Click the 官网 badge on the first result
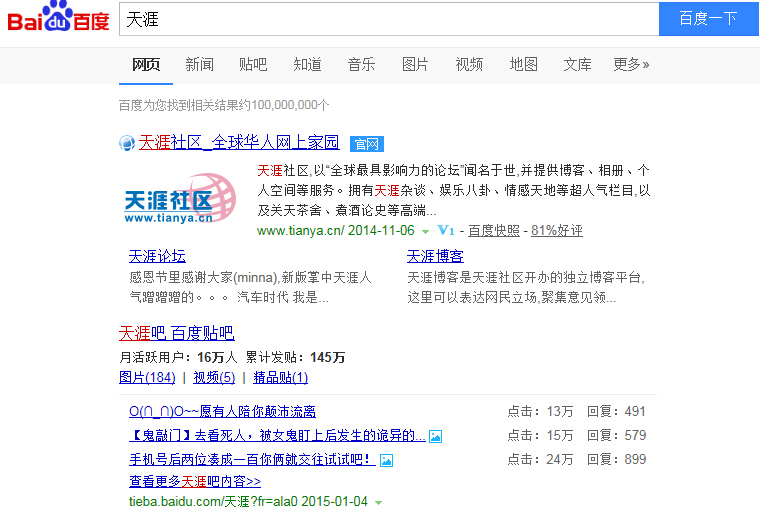Viewport: 760px width, 523px height. 366,144
